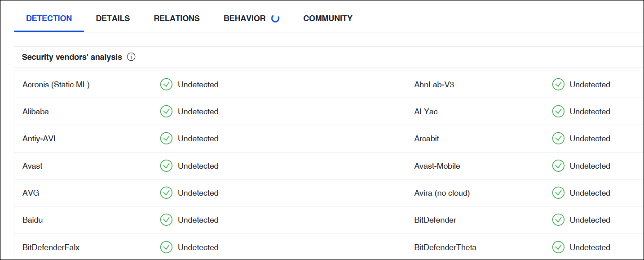
Task: Click the loading spinner next to BEHAVIOR
Action: [275, 18]
